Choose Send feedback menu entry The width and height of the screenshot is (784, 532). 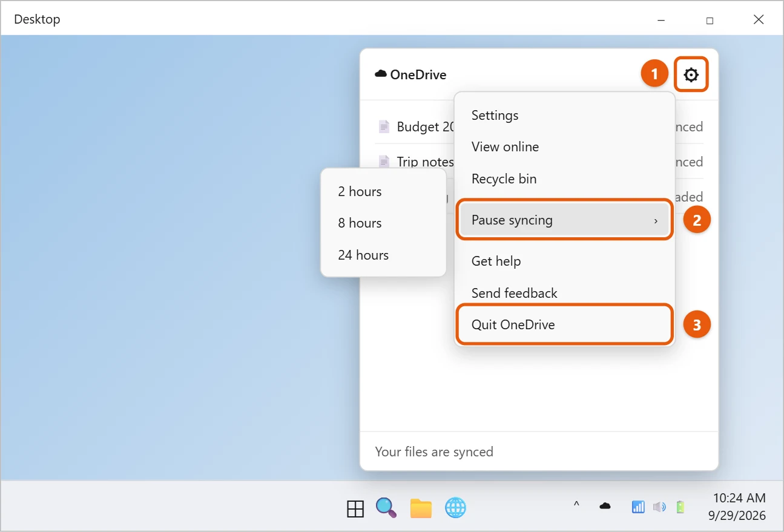coord(564,293)
